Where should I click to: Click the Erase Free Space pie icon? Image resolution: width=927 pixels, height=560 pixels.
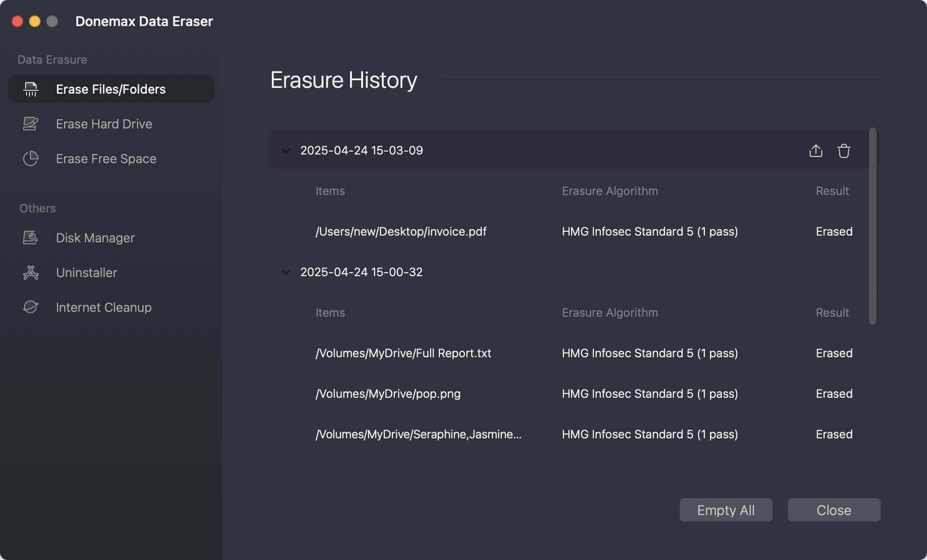(x=31, y=159)
